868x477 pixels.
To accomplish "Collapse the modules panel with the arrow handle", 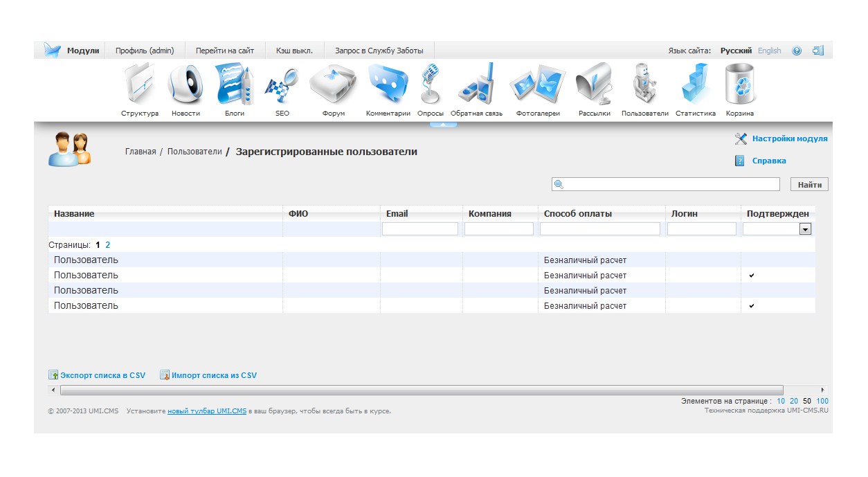I will coord(443,125).
